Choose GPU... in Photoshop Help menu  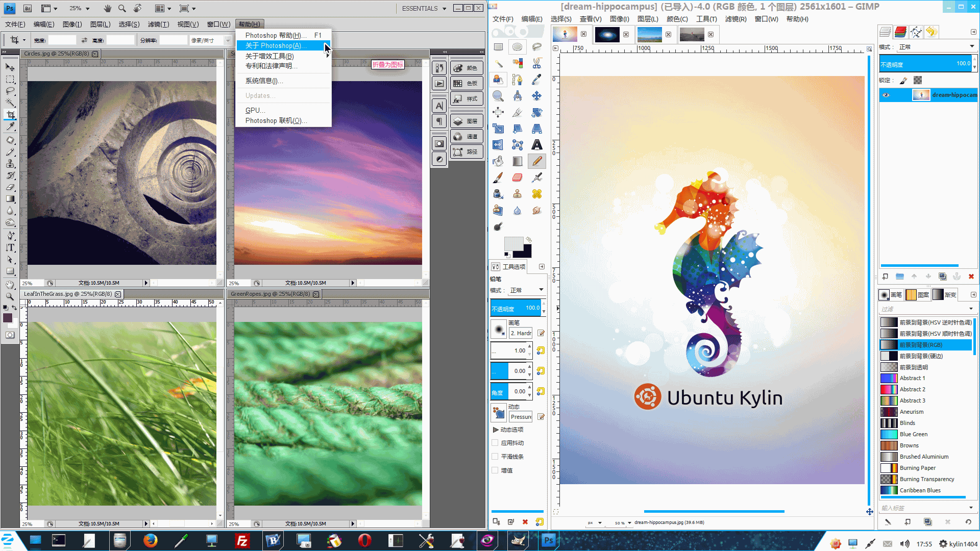283,110
